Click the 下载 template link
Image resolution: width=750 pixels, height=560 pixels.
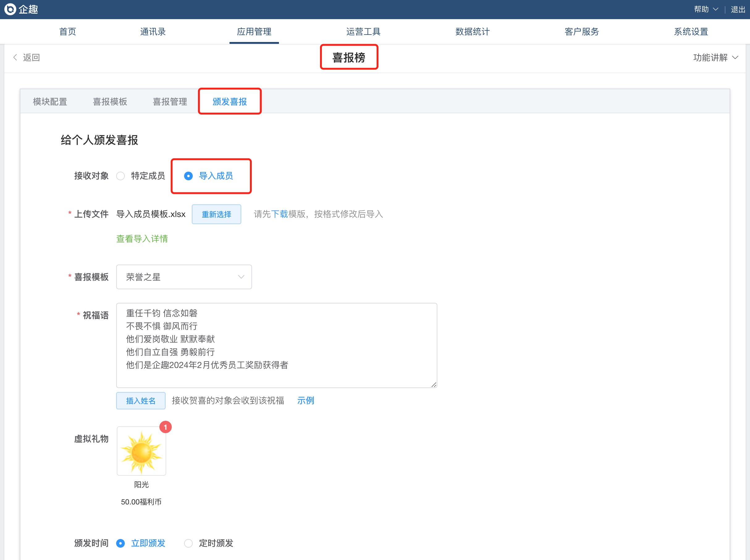279,214
